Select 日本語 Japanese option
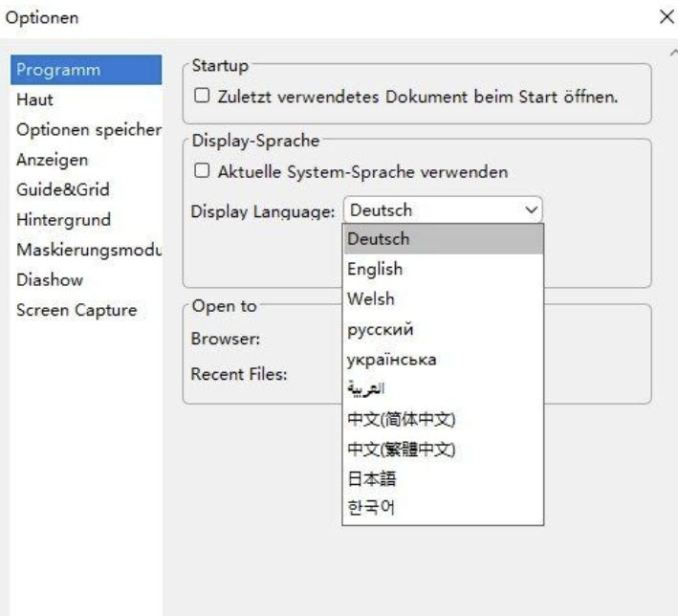This screenshot has width=678, height=616. (x=443, y=478)
